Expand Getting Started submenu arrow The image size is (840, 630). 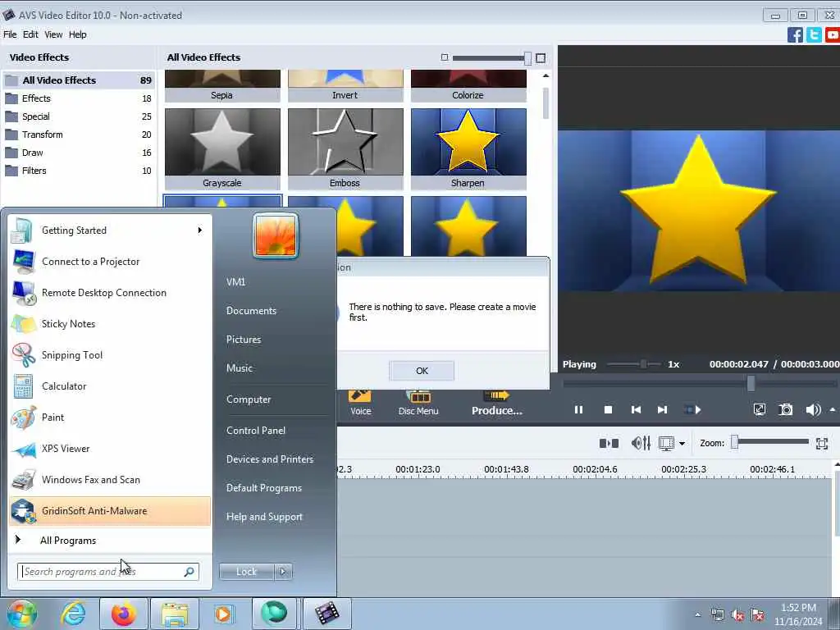200,231
